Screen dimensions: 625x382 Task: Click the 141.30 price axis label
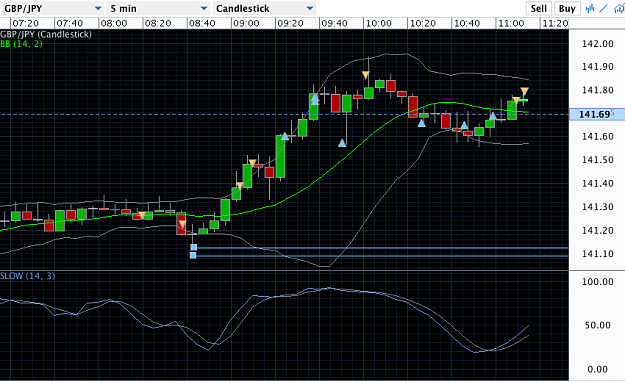(597, 207)
